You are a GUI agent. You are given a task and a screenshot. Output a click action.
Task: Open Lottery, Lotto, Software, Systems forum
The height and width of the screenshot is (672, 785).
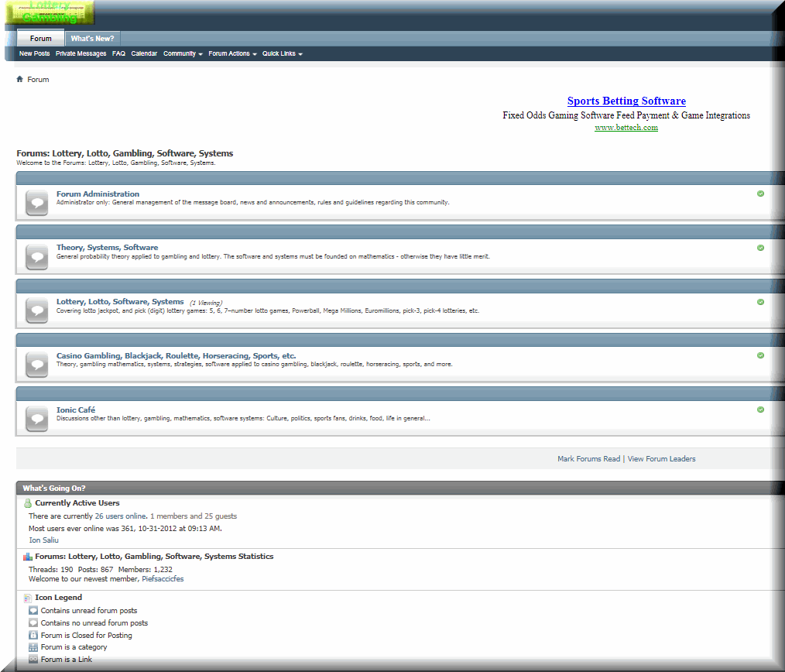(120, 301)
